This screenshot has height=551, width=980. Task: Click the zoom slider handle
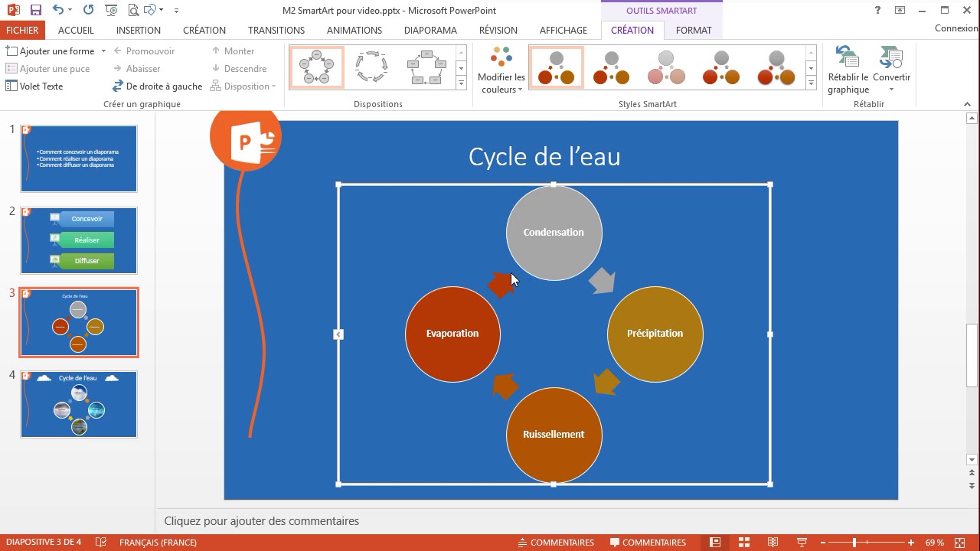(854, 543)
